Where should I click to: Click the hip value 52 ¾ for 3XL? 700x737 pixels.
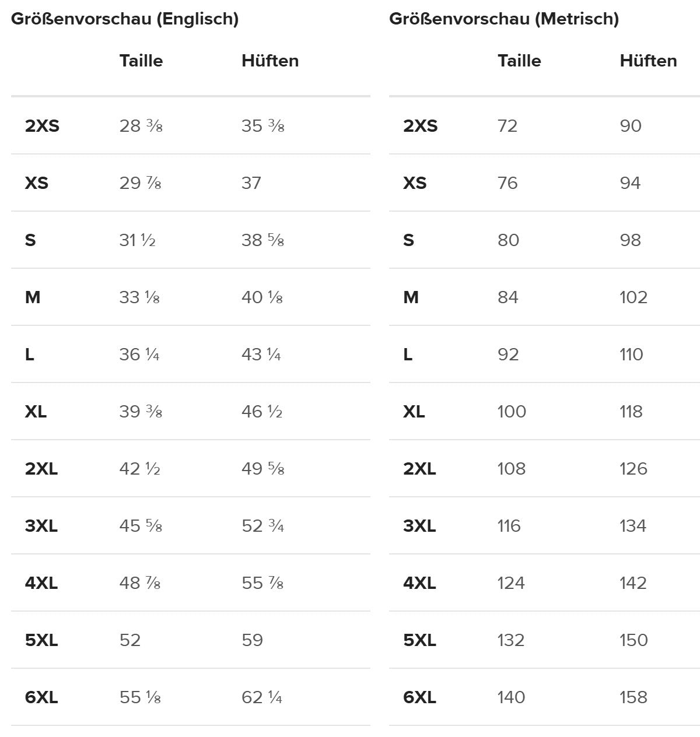(x=262, y=526)
